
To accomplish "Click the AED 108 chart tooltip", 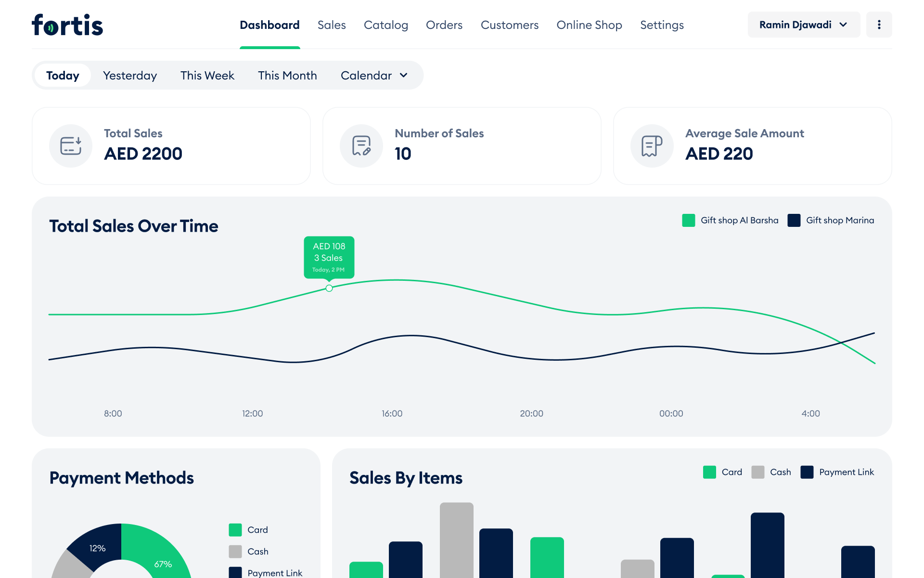I will [x=329, y=257].
